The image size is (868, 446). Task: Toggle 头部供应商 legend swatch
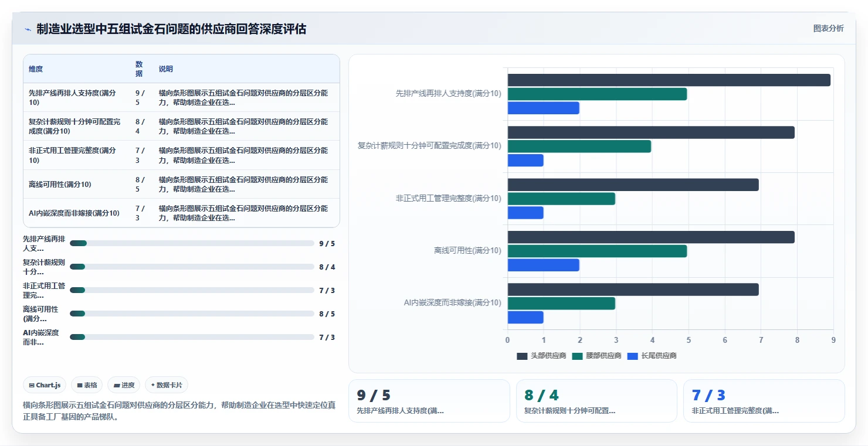point(522,356)
